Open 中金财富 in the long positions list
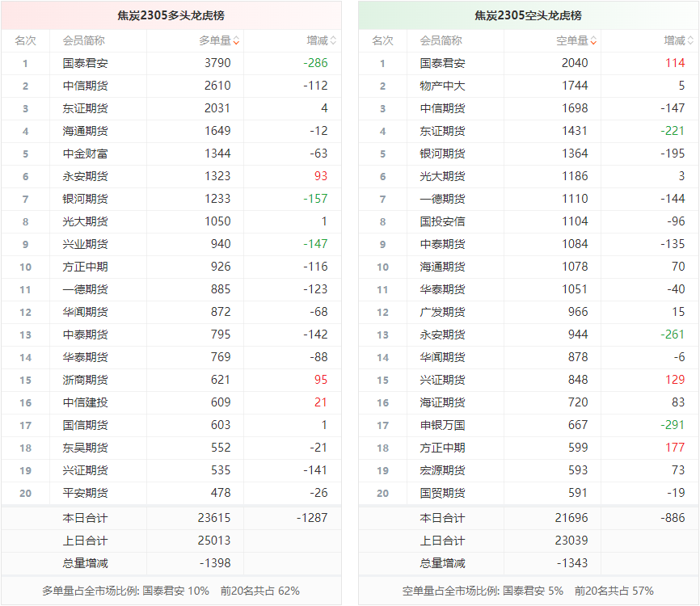Screen dimensions: 700x606 tap(85, 154)
